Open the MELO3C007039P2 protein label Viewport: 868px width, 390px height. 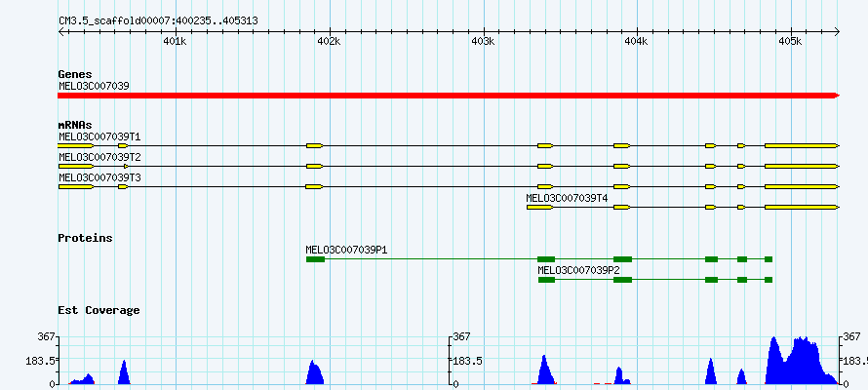(x=578, y=270)
